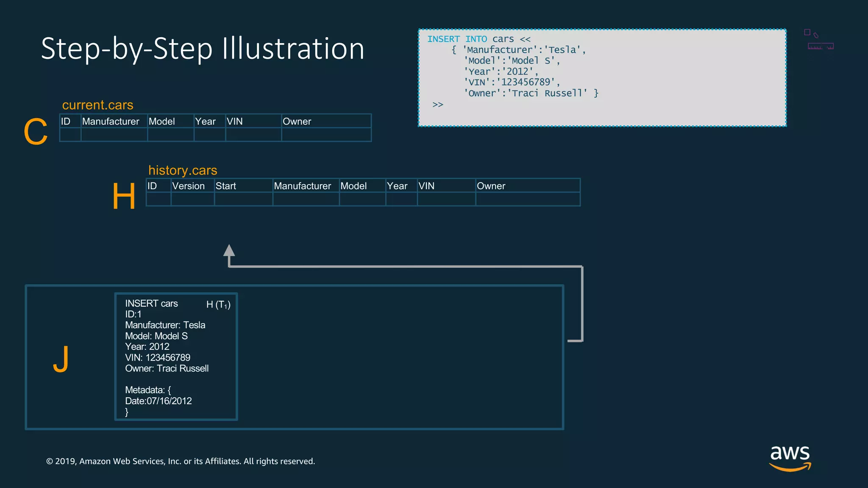
Task: Click the Amazon Web Services copyright text
Action: [x=181, y=461]
